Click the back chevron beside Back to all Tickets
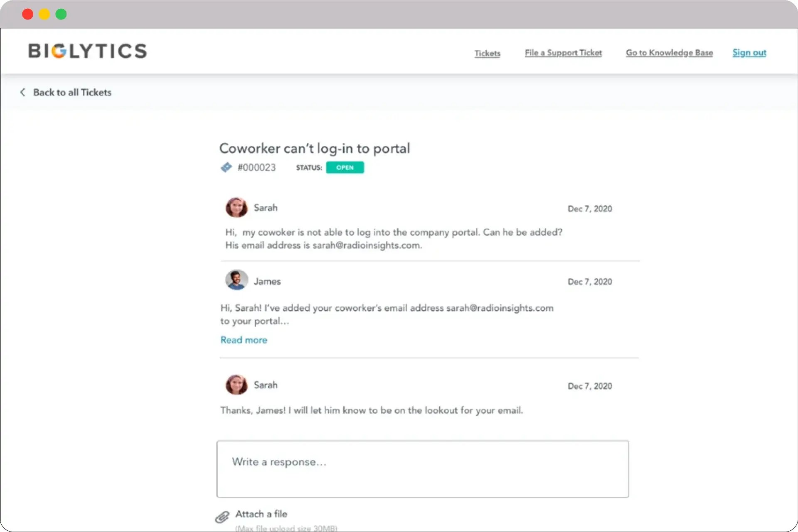This screenshot has height=532, width=798. [x=23, y=92]
